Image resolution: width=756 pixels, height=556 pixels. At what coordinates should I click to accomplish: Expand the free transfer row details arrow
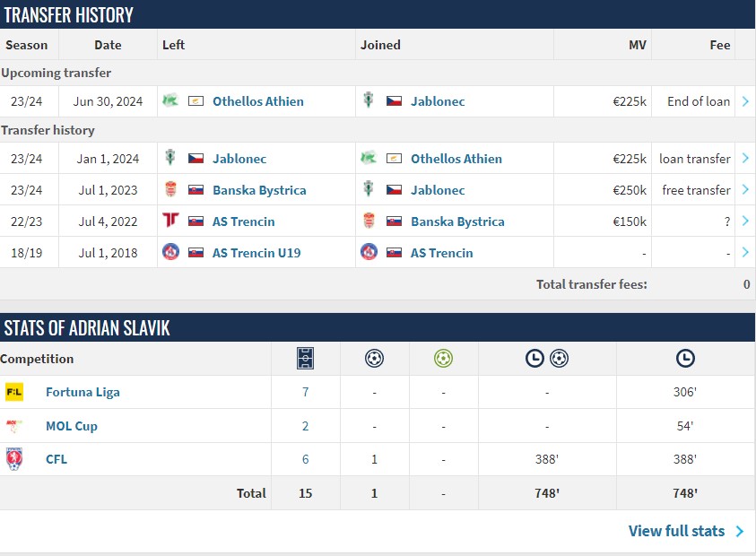(745, 189)
